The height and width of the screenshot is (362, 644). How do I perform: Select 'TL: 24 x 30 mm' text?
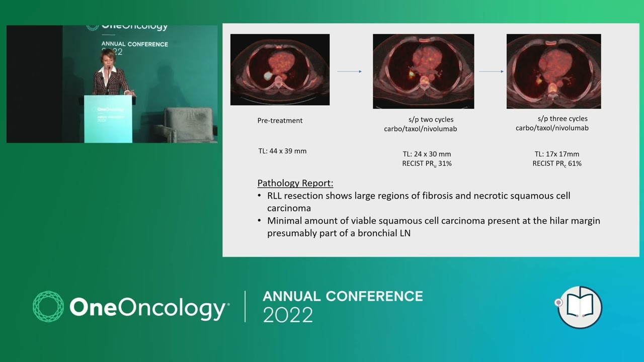coord(427,154)
